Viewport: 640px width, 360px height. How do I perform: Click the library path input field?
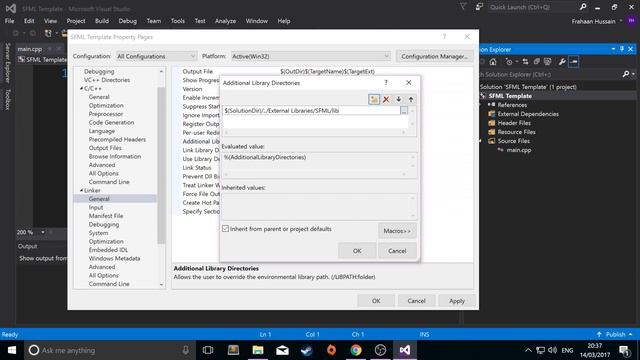[x=311, y=111]
